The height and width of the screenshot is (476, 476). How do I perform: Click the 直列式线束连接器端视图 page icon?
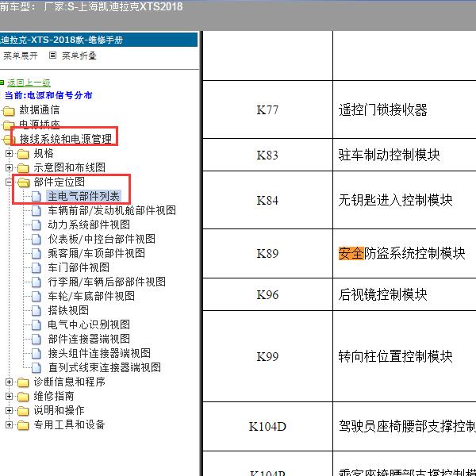(x=36, y=367)
